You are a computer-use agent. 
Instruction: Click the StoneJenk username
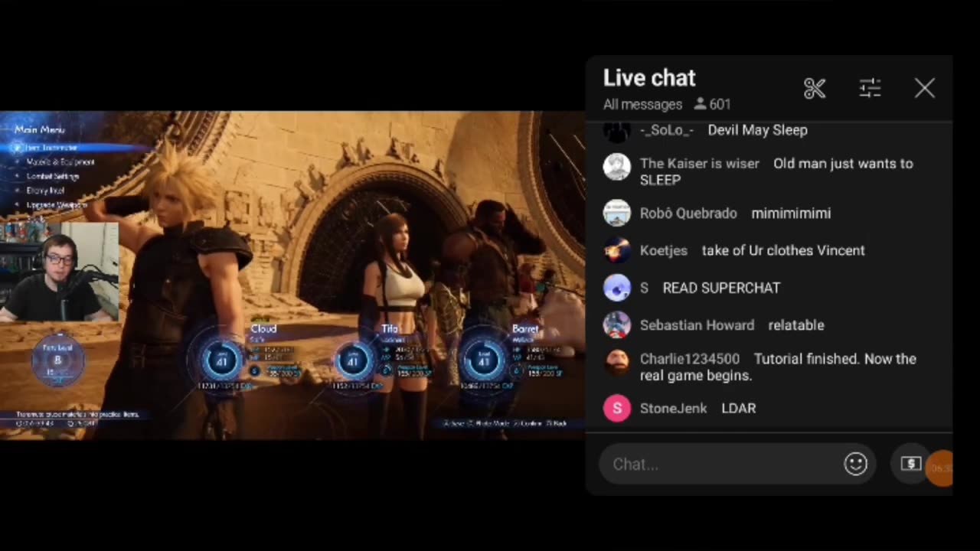pos(673,409)
